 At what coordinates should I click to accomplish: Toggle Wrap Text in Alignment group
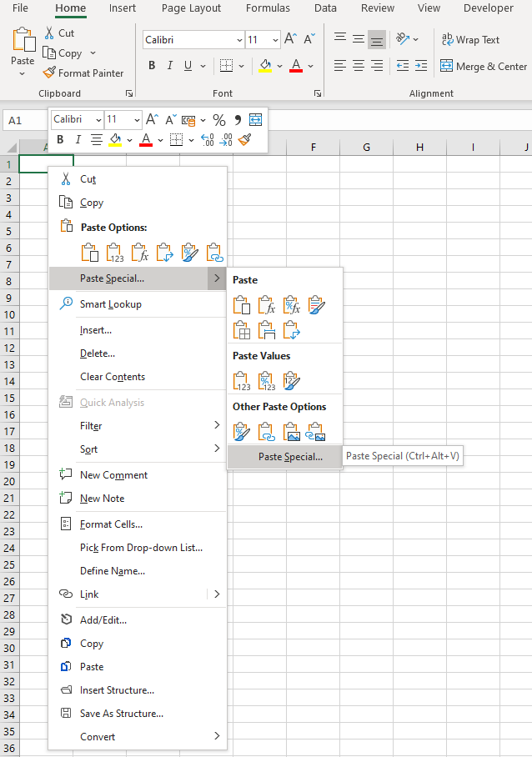tap(469, 39)
